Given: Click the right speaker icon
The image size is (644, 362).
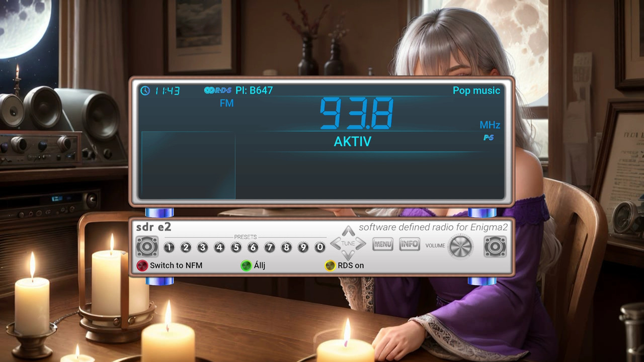Looking at the screenshot, I should (495, 247).
